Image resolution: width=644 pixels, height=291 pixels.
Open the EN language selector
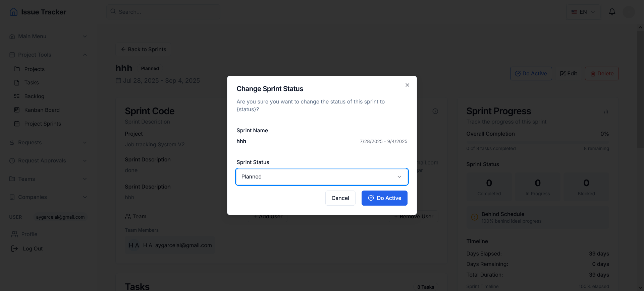(x=584, y=12)
